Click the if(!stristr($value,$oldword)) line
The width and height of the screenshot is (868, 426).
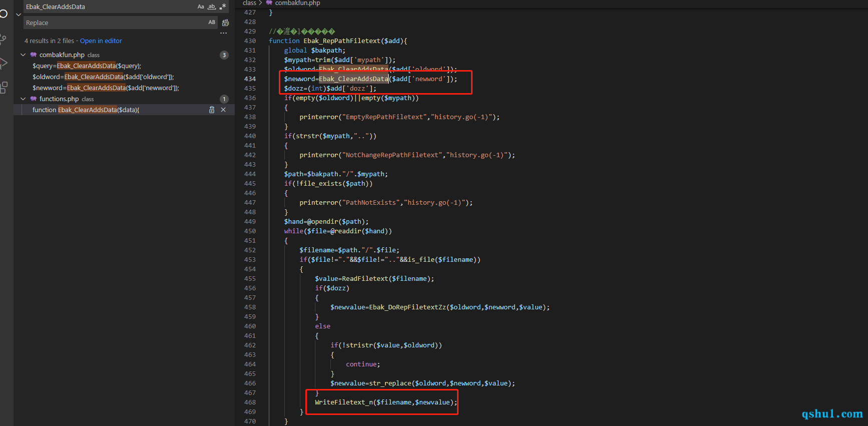coord(386,345)
